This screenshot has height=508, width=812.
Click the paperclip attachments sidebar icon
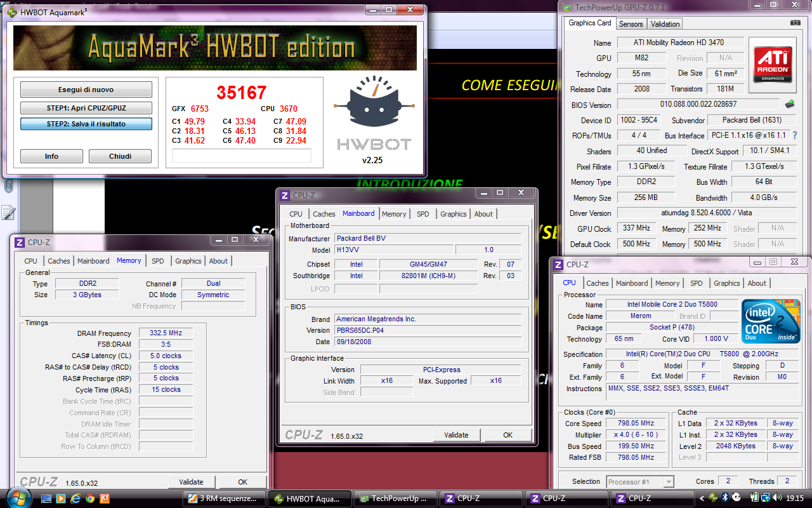(9, 186)
